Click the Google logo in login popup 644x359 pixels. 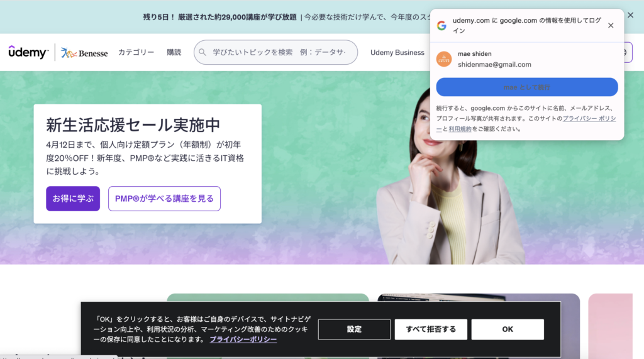tap(441, 26)
